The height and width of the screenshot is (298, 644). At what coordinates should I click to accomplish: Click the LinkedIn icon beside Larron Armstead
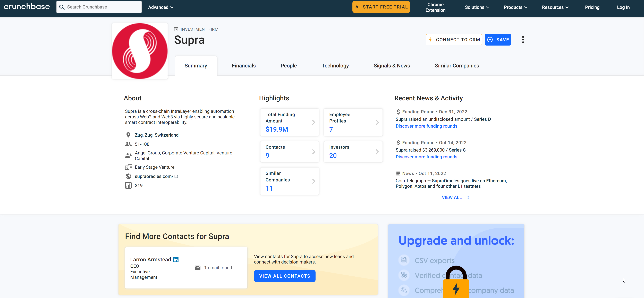176,260
